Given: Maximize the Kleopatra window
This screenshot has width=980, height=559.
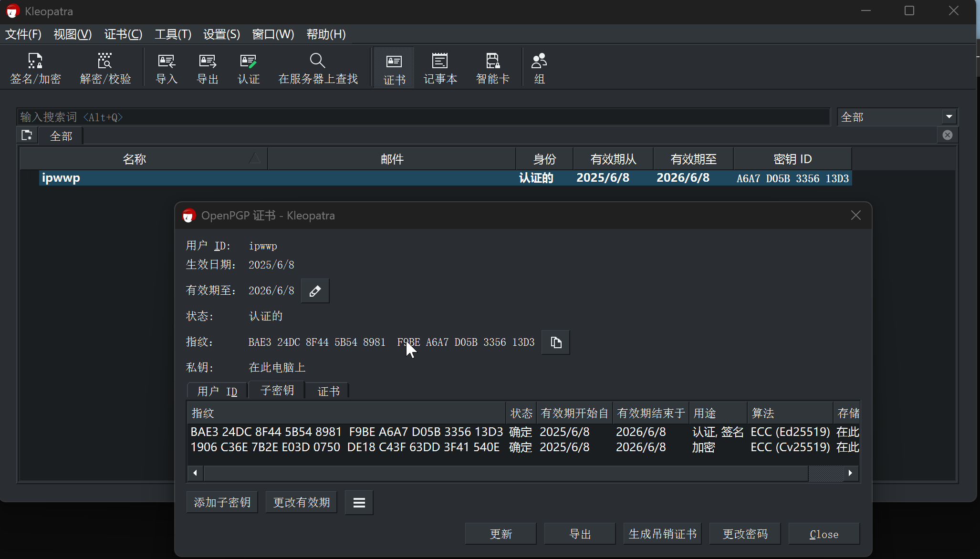Looking at the screenshot, I should pos(909,10).
